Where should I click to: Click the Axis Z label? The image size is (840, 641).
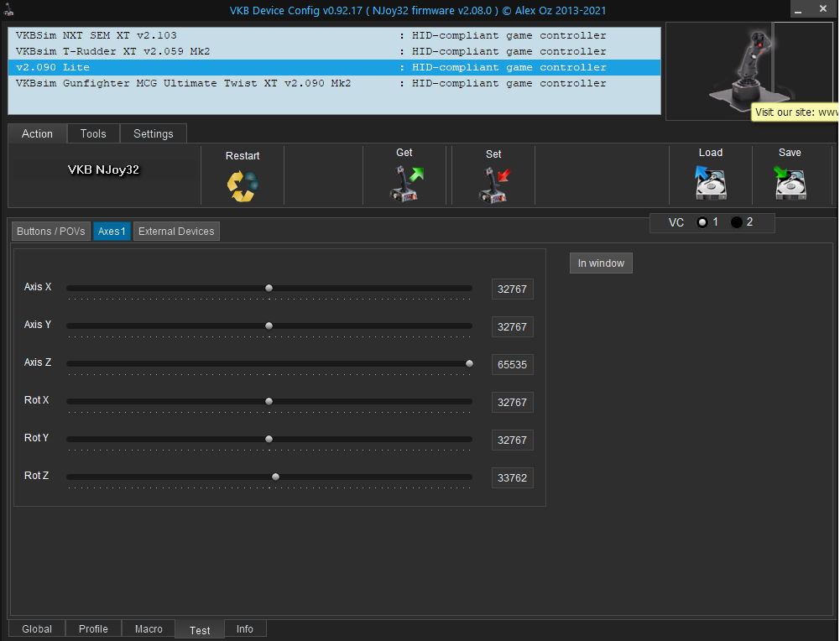coord(38,362)
